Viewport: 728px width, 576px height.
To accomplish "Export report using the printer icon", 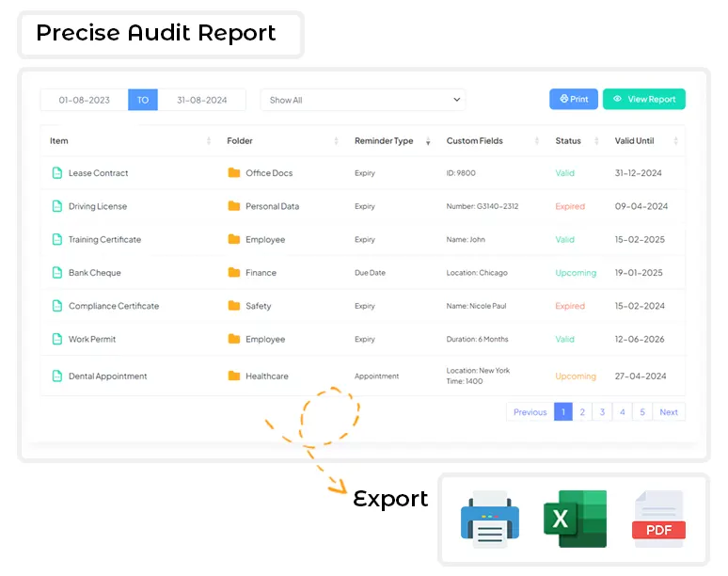I will pos(490,519).
